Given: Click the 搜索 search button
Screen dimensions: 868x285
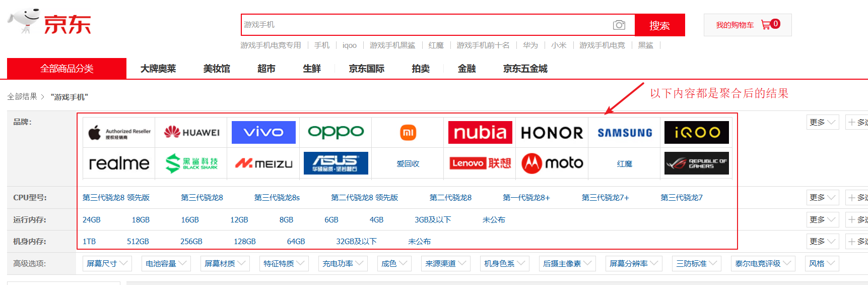Looking at the screenshot, I should (x=659, y=25).
